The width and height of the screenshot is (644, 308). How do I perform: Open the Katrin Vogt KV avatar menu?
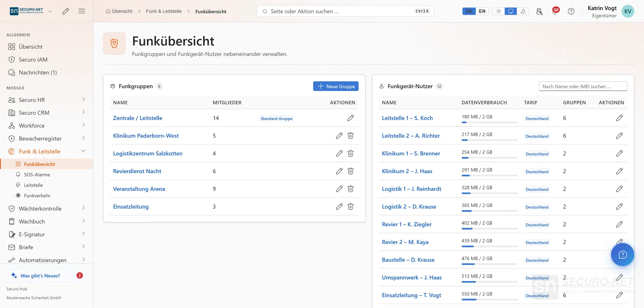point(628,11)
